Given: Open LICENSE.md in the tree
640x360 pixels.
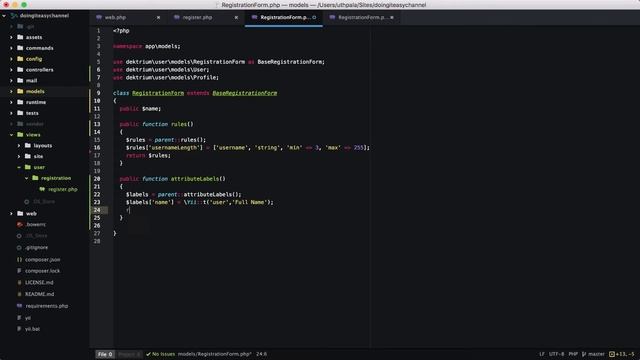Looking at the screenshot, I should 39,282.
